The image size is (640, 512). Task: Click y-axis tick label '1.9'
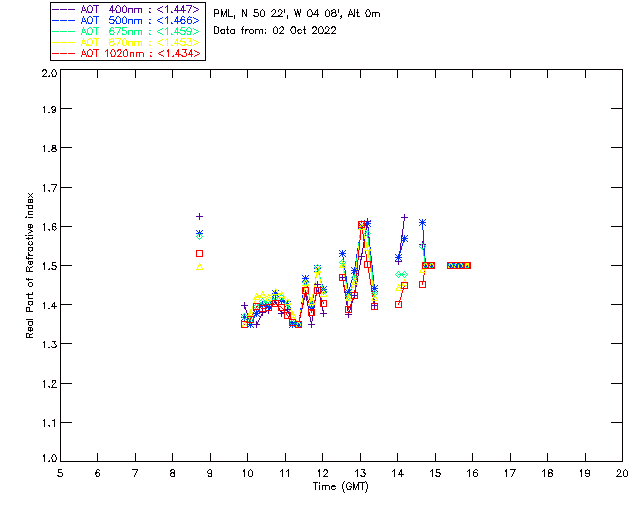point(49,109)
